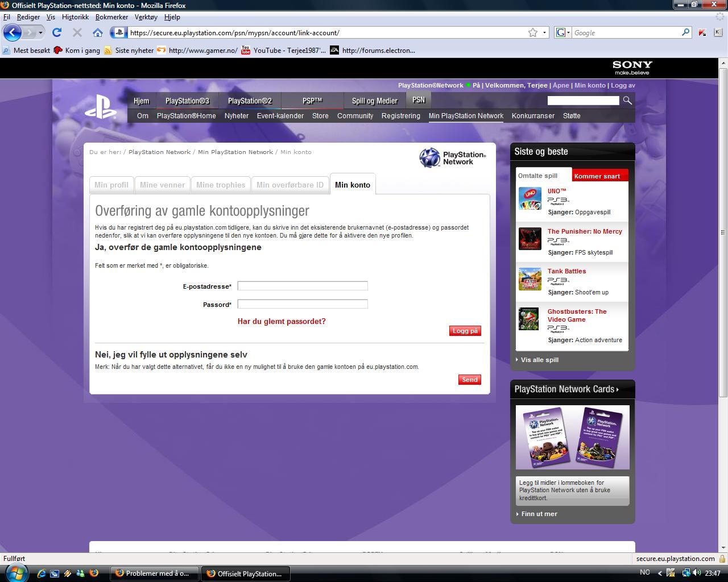Viewport: 728px width, 582px height.
Task: Open the Rediger menu
Action: pyautogui.click(x=28, y=17)
